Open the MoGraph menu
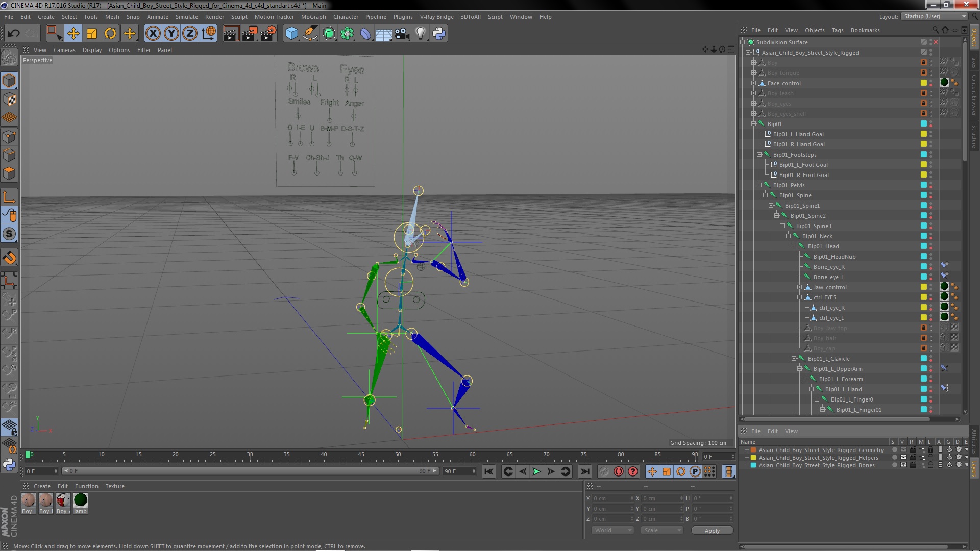 (x=313, y=17)
